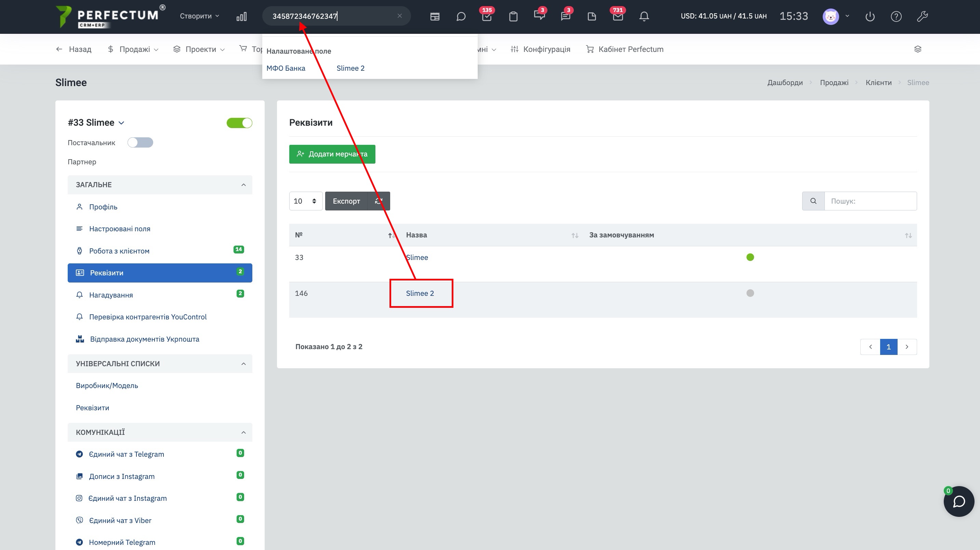Open the Slimee 2 search result link
Screen dimensions: 980x550
(350, 68)
